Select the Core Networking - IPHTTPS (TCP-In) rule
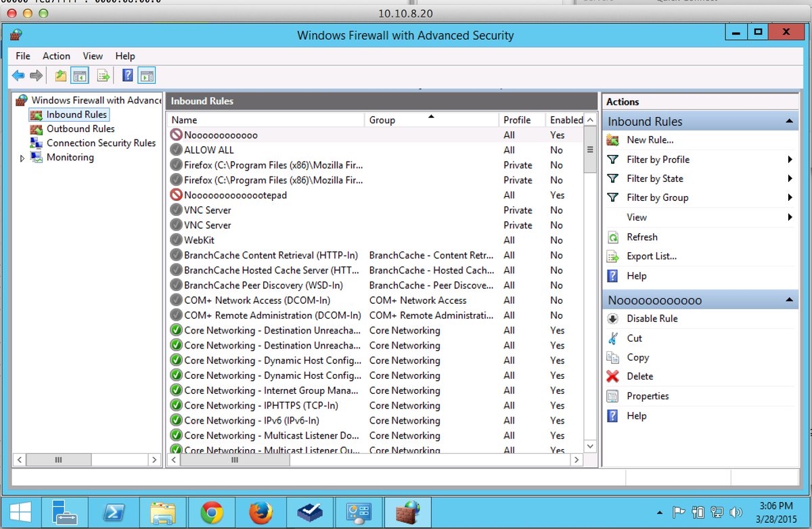The height and width of the screenshot is (529, 812). 375,405
